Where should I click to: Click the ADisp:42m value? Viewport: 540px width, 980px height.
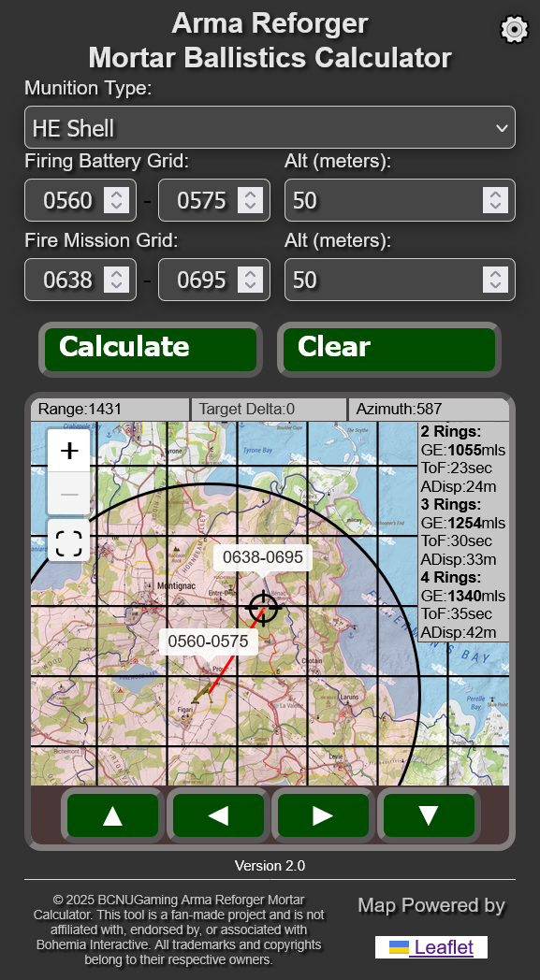click(x=458, y=632)
